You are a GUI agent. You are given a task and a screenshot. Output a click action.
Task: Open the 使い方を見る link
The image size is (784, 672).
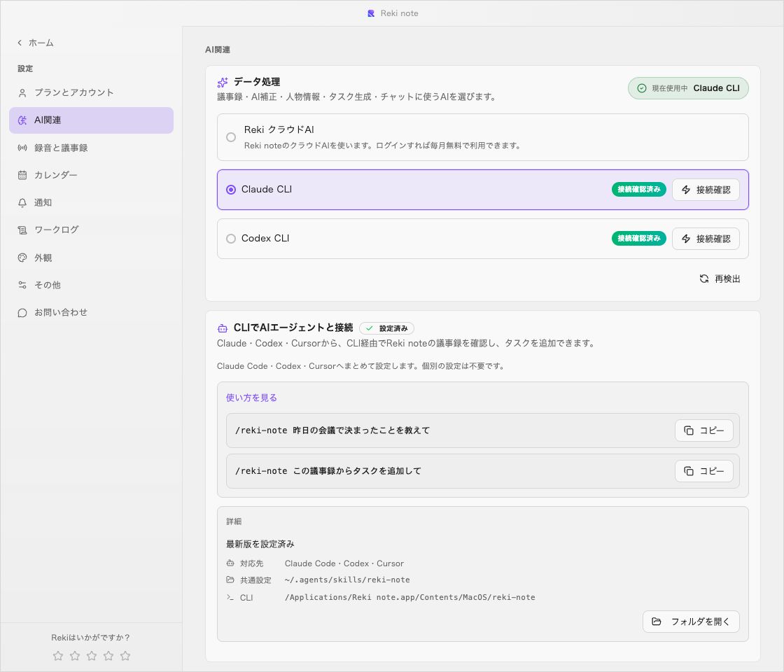[251, 398]
